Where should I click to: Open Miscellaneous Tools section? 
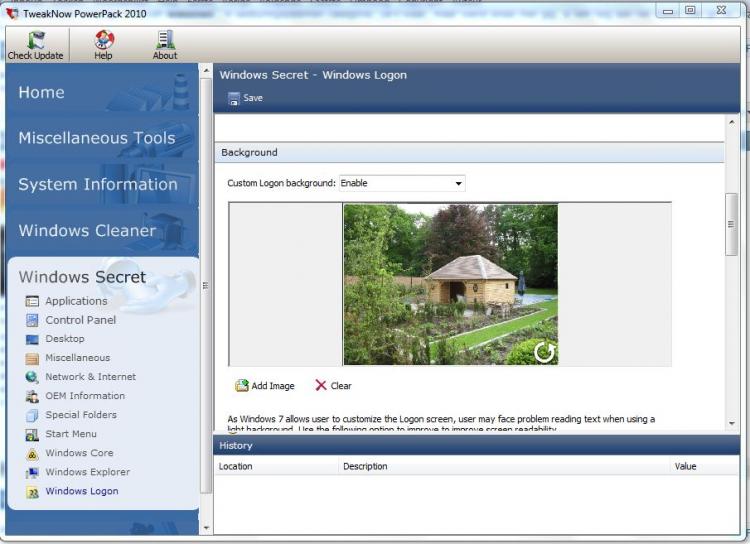(x=97, y=138)
